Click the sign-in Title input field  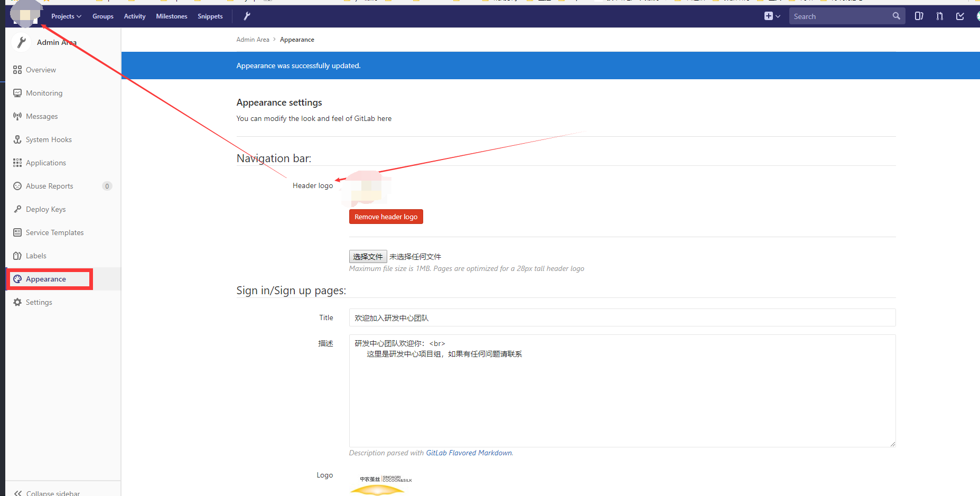622,317
